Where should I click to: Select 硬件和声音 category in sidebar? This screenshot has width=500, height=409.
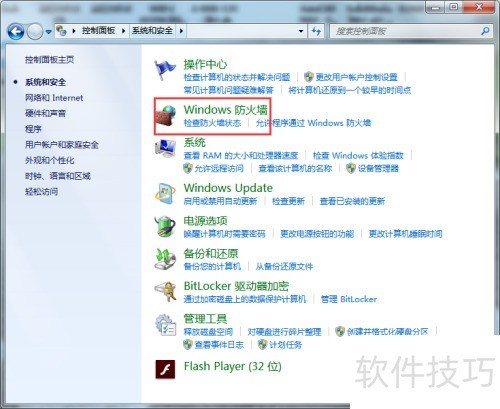[46, 113]
